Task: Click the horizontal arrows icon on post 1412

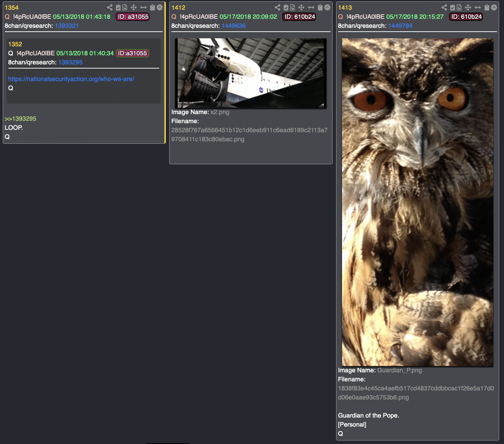Action: [311, 7]
